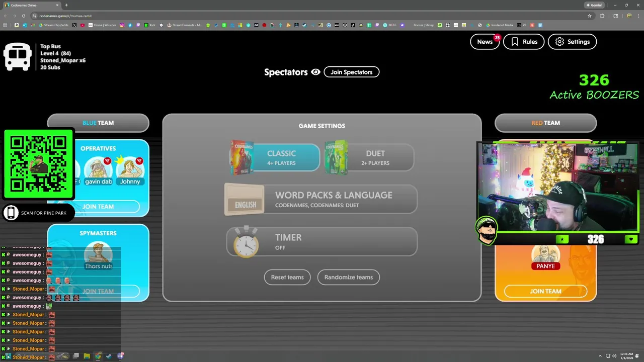
Task: Open the YouTube bookmark icon
Action: point(83,25)
